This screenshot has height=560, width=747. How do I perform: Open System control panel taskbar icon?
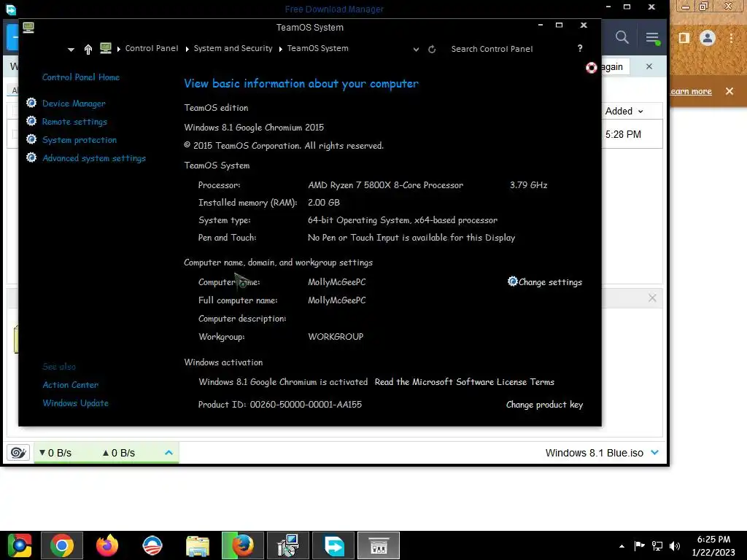coord(288,545)
